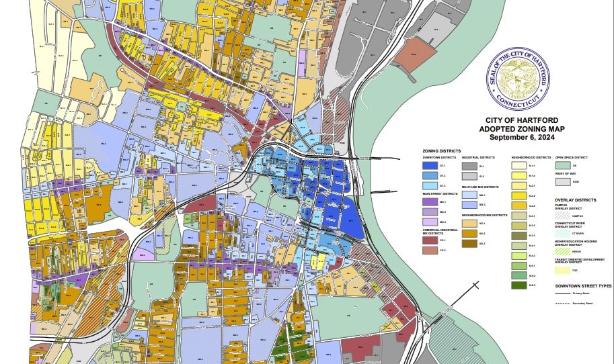Select the CT RIVER hatched overlay swatch

pos(562,233)
